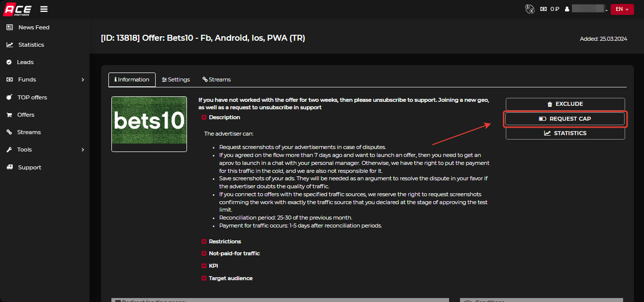Click the offer title '[ID: 13818] Offer: Bets10'

tap(203, 38)
